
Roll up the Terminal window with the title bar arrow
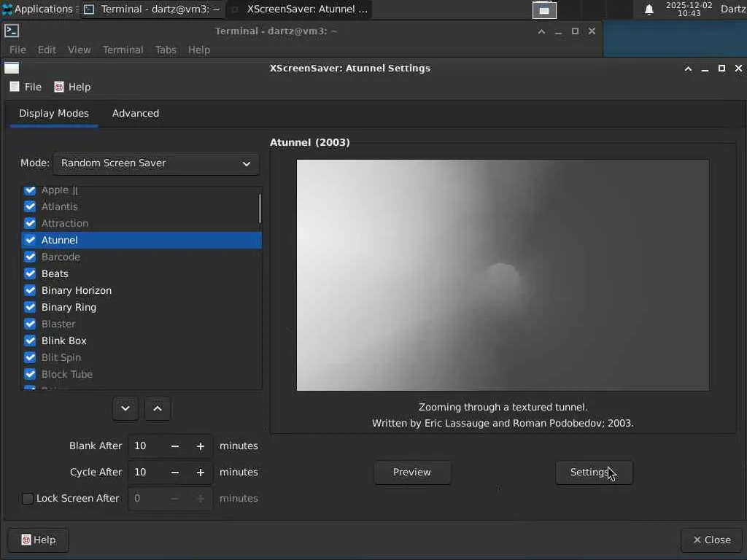[541, 31]
